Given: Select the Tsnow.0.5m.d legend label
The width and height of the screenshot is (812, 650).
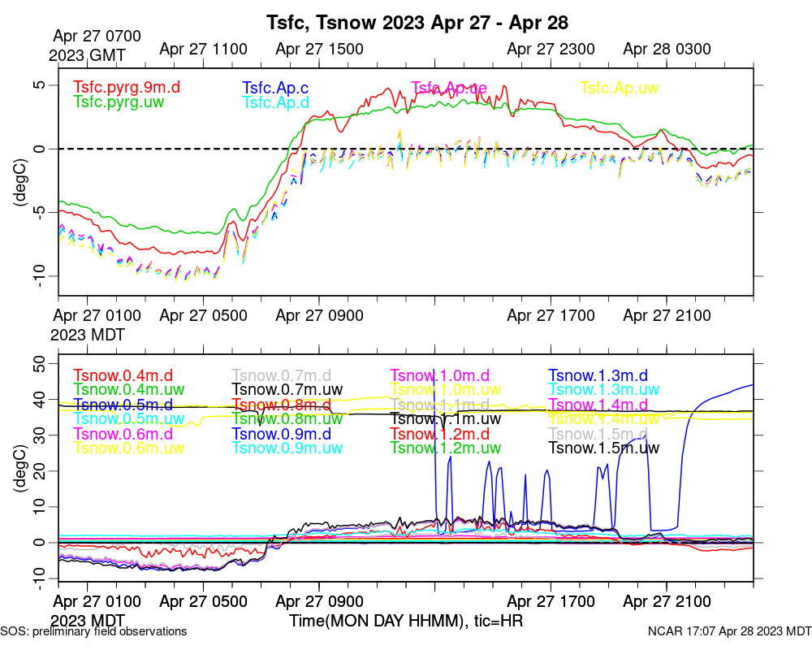Looking at the screenshot, I should pyautogui.click(x=123, y=405).
